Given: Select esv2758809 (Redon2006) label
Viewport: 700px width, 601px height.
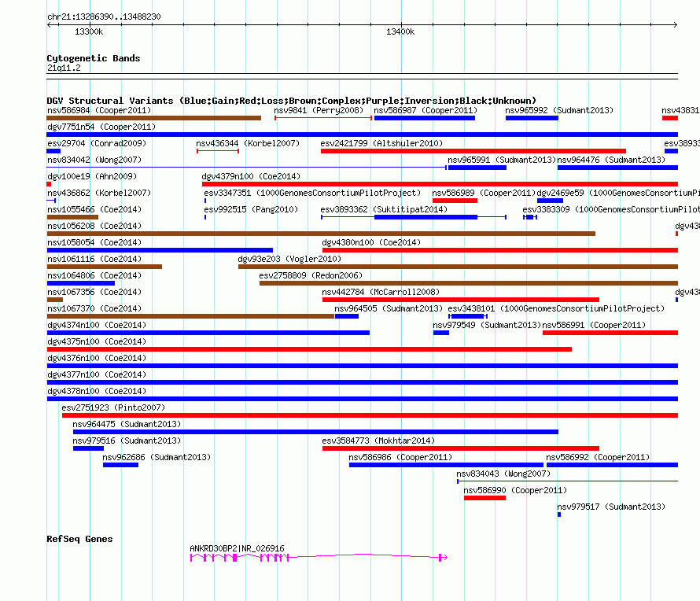Looking at the screenshot, I should pyautogui.click(x=311, y=275).
